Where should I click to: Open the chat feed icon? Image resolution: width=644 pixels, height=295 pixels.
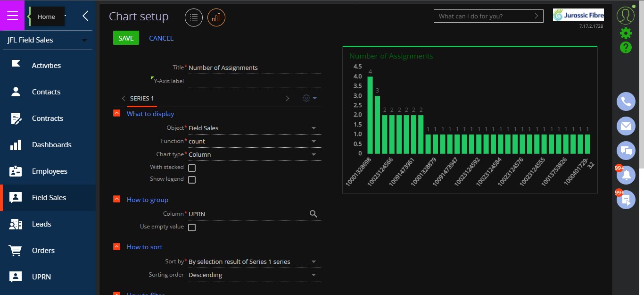click(626, 151)
